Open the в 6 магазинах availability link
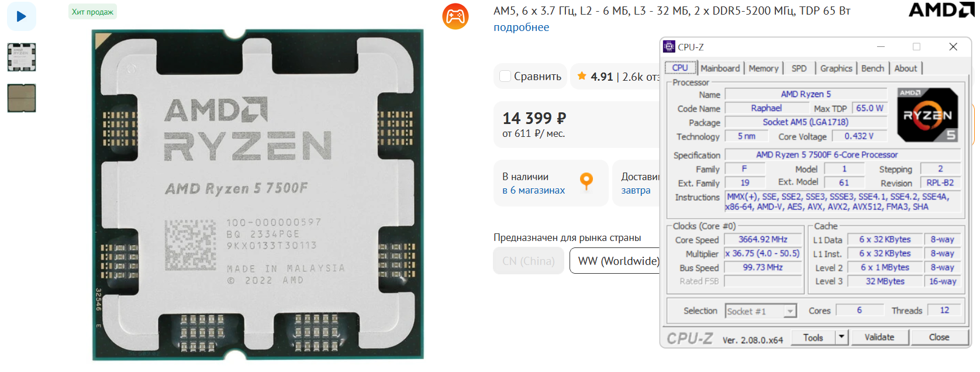This screenshot has width=980, height=372. pyautogui.click(x=534, y=190)
